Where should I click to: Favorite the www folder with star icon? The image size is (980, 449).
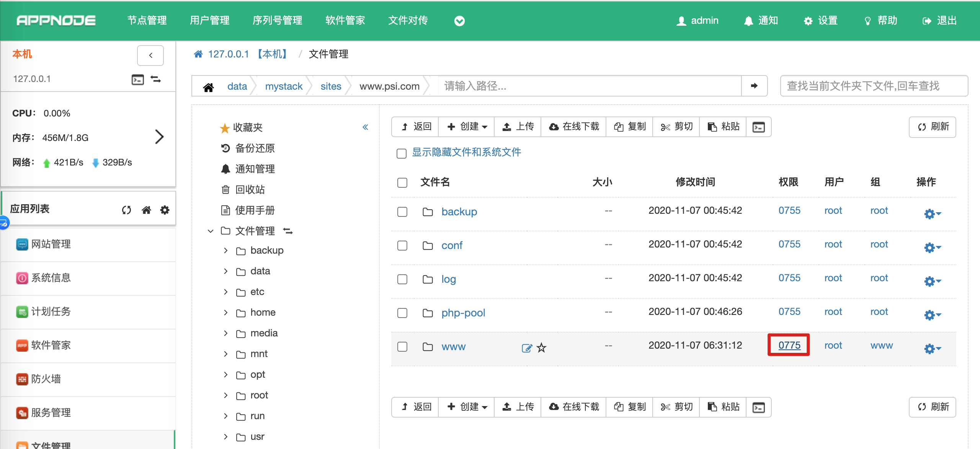pos(541,347)
